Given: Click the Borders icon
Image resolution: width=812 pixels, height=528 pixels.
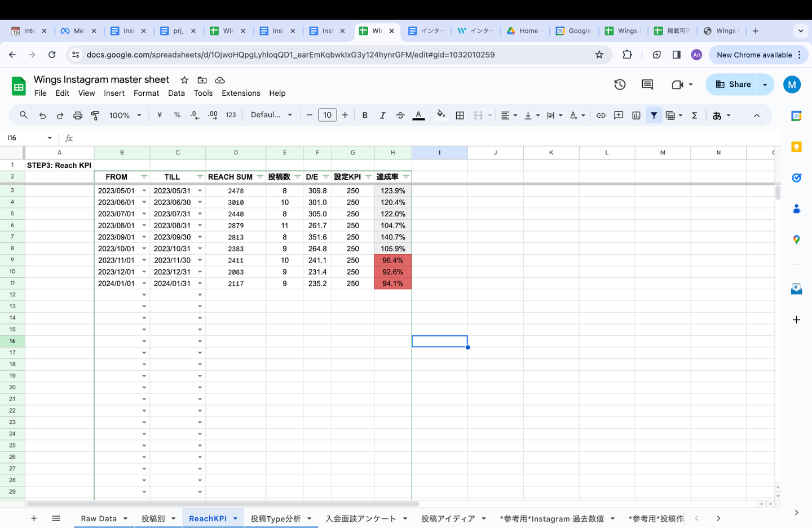Looking at the screenshot, I should pyautogui.click(x=460, y=116).
